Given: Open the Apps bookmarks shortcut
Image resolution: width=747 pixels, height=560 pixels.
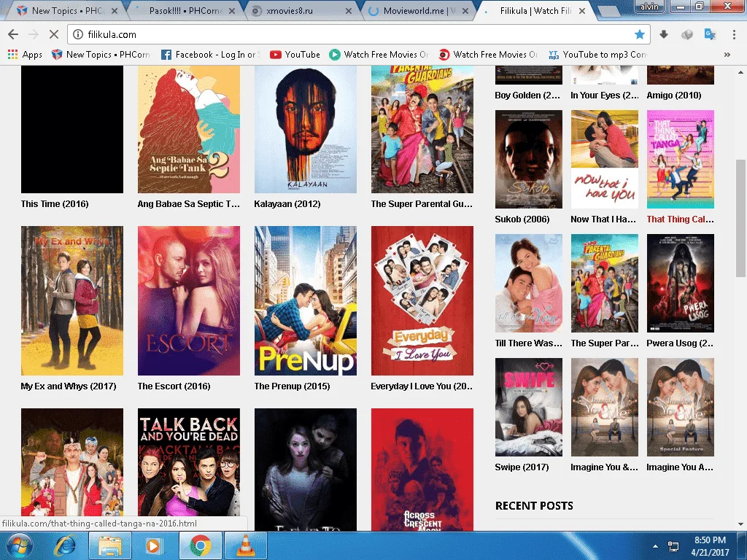Looking at the screenshot, I should point(25,54).
